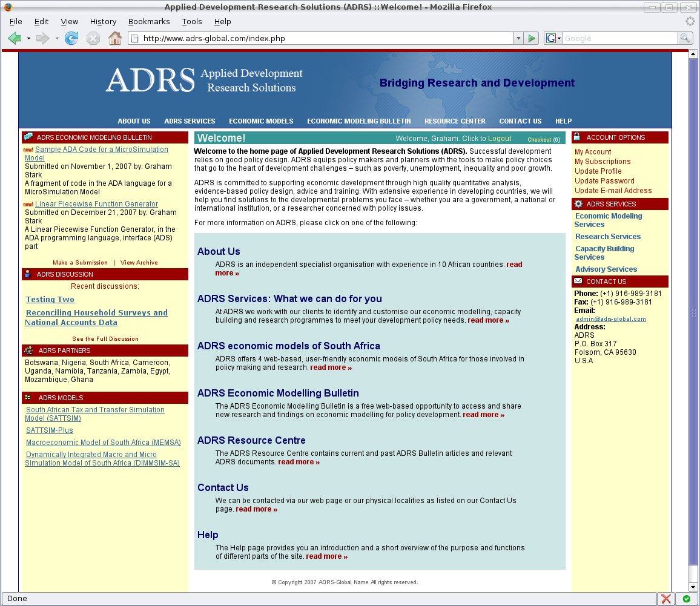Open the Tools menu

(192, 22)
